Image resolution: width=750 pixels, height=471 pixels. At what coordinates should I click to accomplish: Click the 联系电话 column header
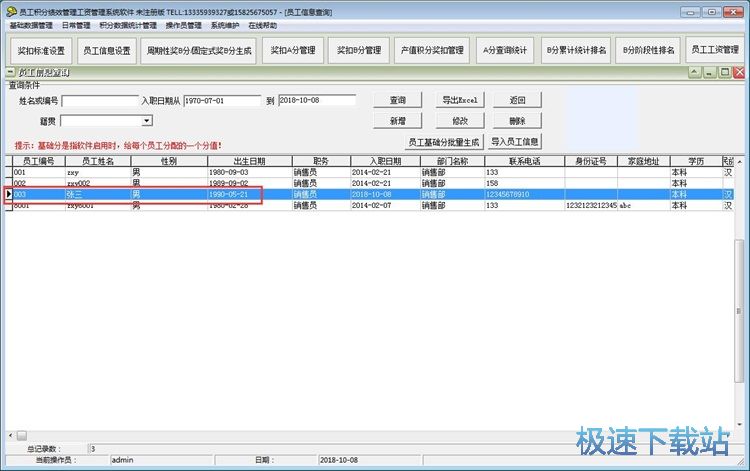pyautogui.click(x=525, y=161)
